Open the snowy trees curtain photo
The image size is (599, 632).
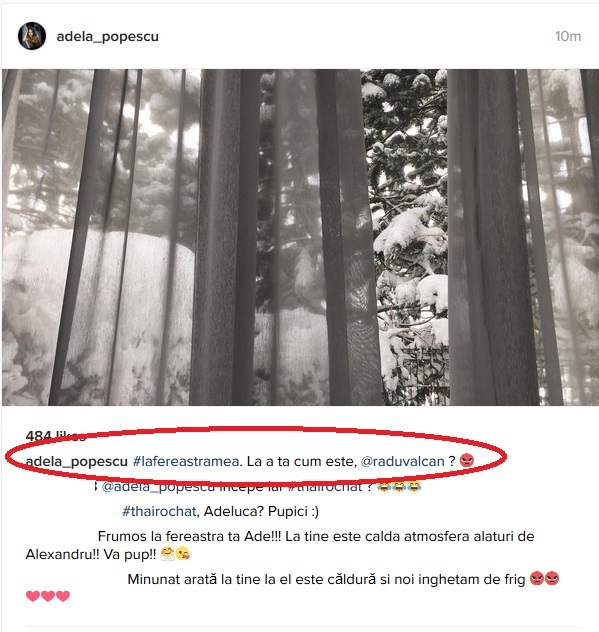pyautogui.click(x=300, y=237)
